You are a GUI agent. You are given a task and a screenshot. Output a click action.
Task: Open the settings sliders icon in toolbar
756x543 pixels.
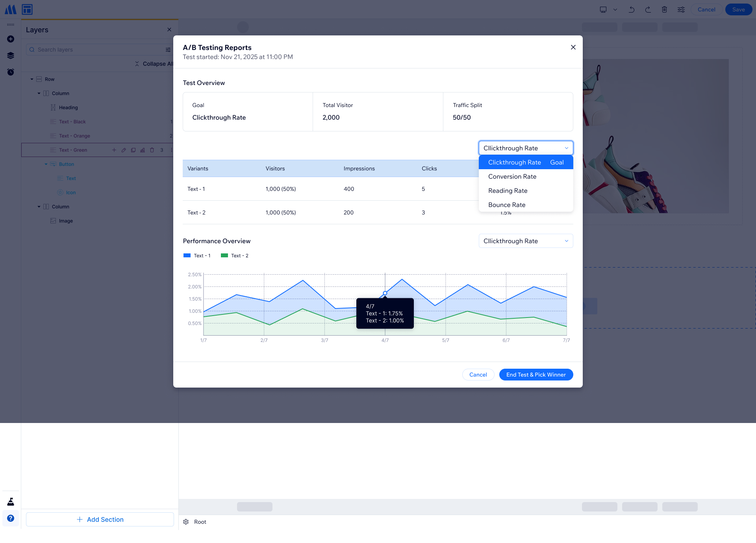681,9
